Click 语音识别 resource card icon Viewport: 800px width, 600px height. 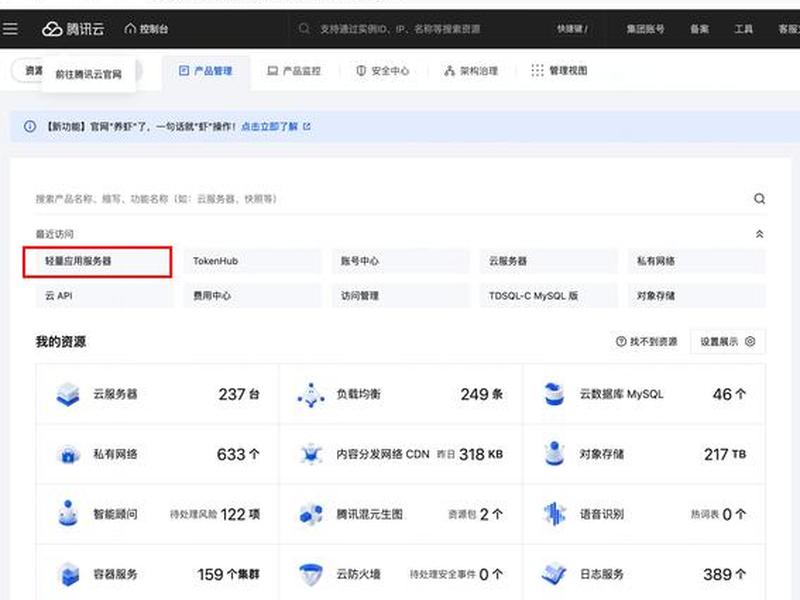[554, 514]
